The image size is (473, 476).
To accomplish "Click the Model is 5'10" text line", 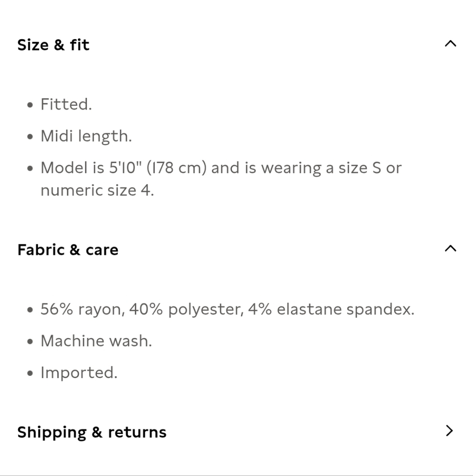I will [x=221, y=168].
